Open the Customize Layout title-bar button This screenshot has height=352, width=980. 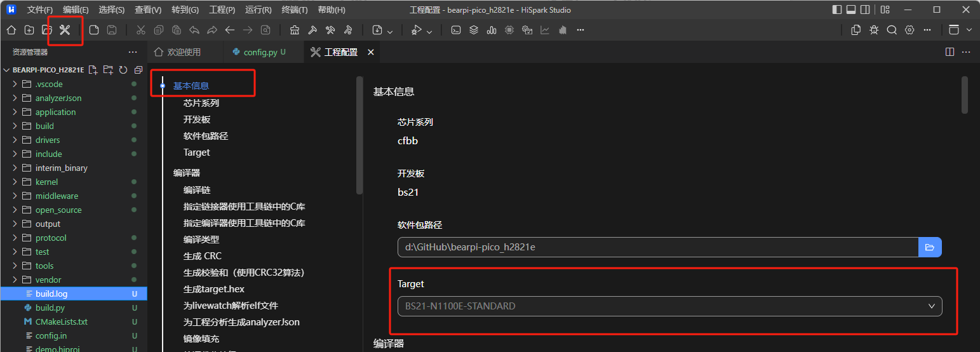(885, 10)
